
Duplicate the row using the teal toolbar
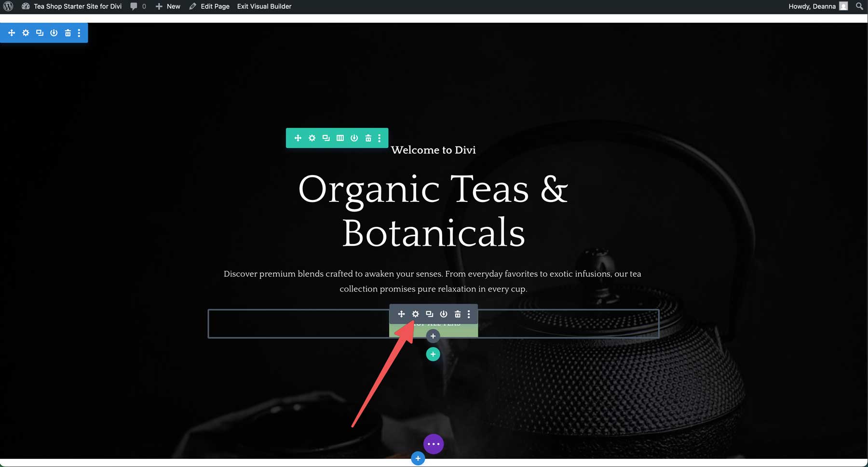pyautogui.click(x=325, y=138)
